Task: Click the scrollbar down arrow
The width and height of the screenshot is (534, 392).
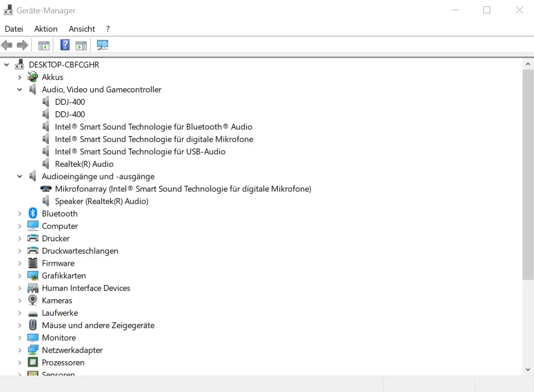Action: point(528,369)
